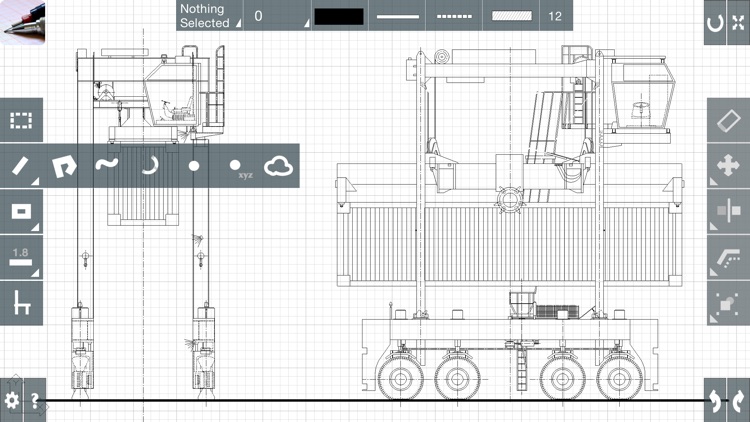Select the polyline shape tool

pyautogui.click(x=64, y=166)
